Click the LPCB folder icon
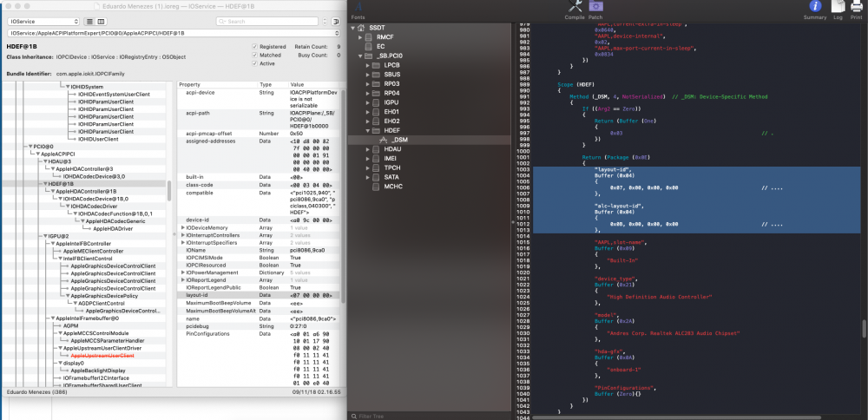Image resolution: width=868 pixels, height=420 pixels. 376,65
